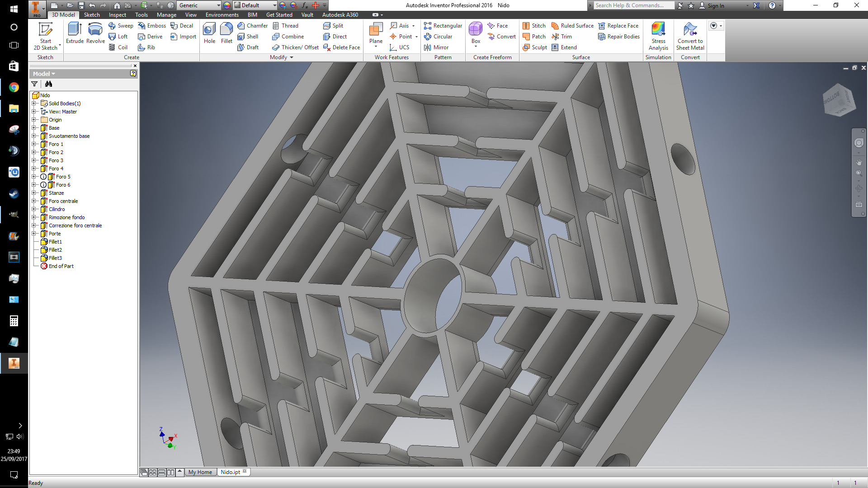Click the Extrude tool icon
The height and width of the screenshot is (488, 868).
point(75,30)
